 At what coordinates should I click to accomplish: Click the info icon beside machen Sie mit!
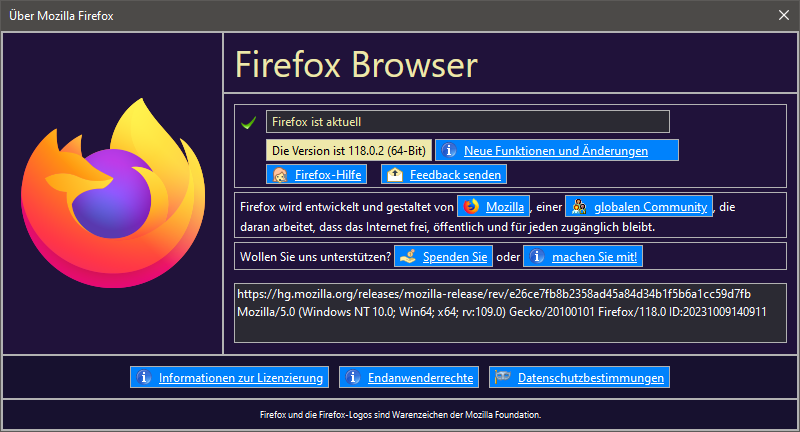point(537,257)
